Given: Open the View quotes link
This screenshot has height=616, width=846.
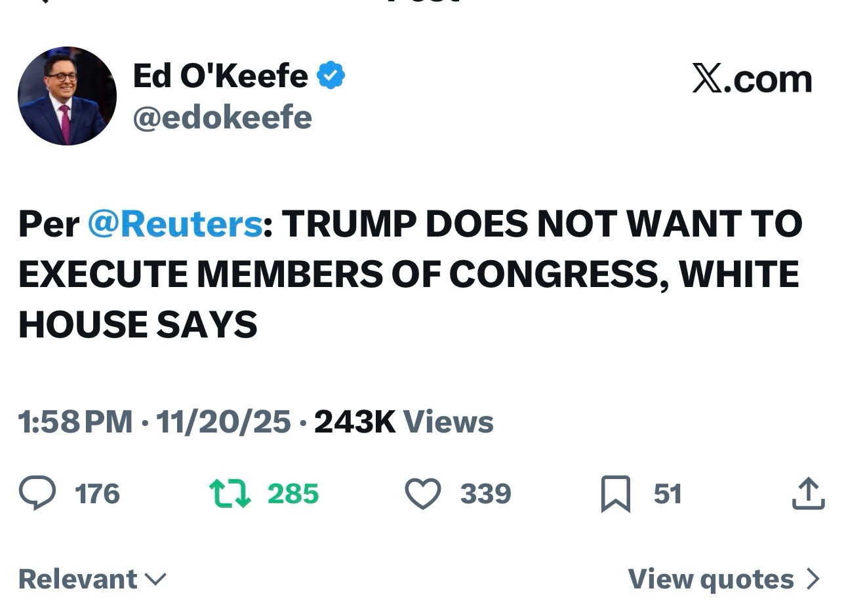Looking at the screenshot, I should (711, 579).
